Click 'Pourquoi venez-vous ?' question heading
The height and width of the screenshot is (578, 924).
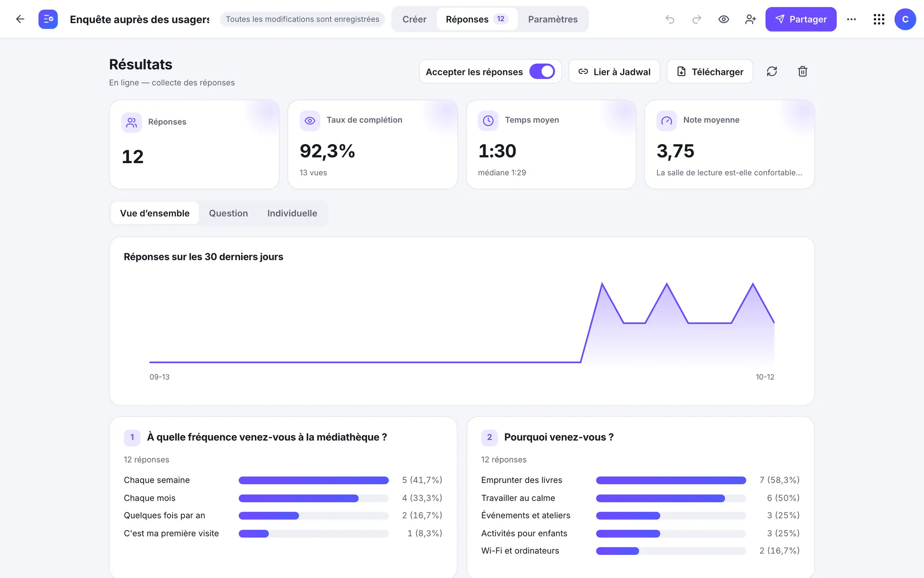pos(559,437)
